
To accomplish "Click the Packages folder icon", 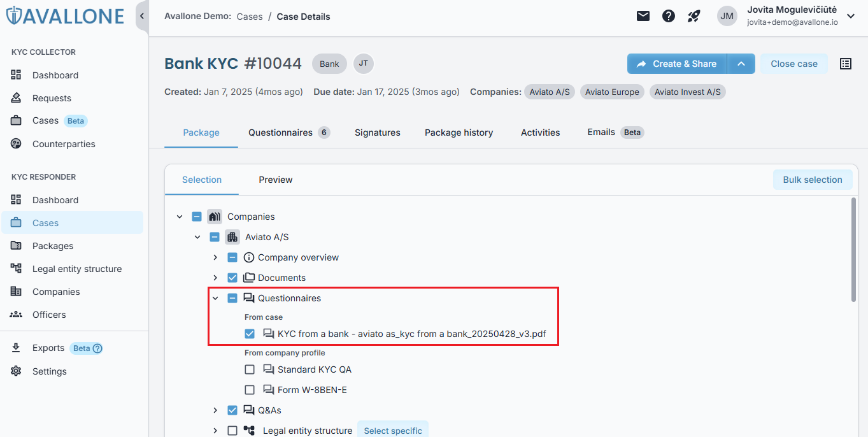I will 17,245.
